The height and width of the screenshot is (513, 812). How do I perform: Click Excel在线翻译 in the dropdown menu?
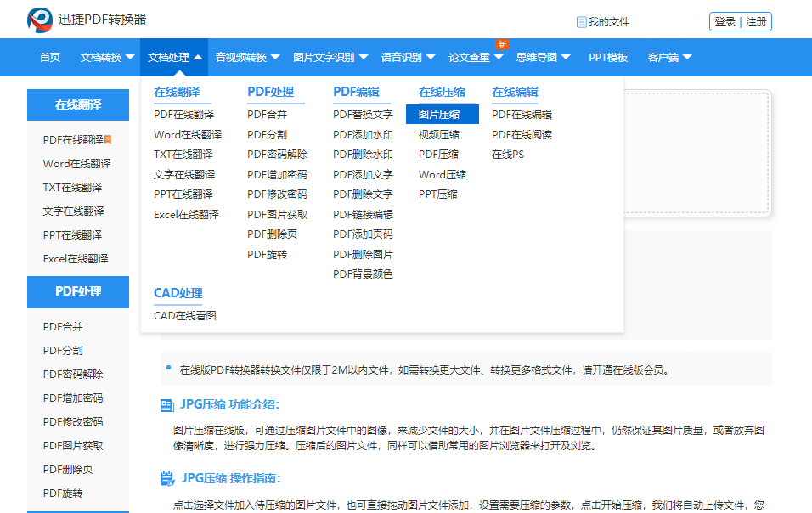point(186,214)
